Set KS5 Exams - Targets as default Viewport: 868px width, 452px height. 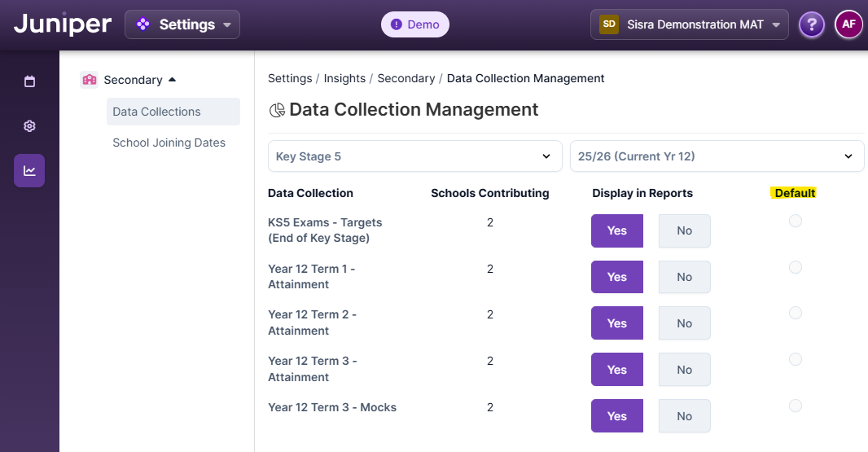[x=796, y=222]
